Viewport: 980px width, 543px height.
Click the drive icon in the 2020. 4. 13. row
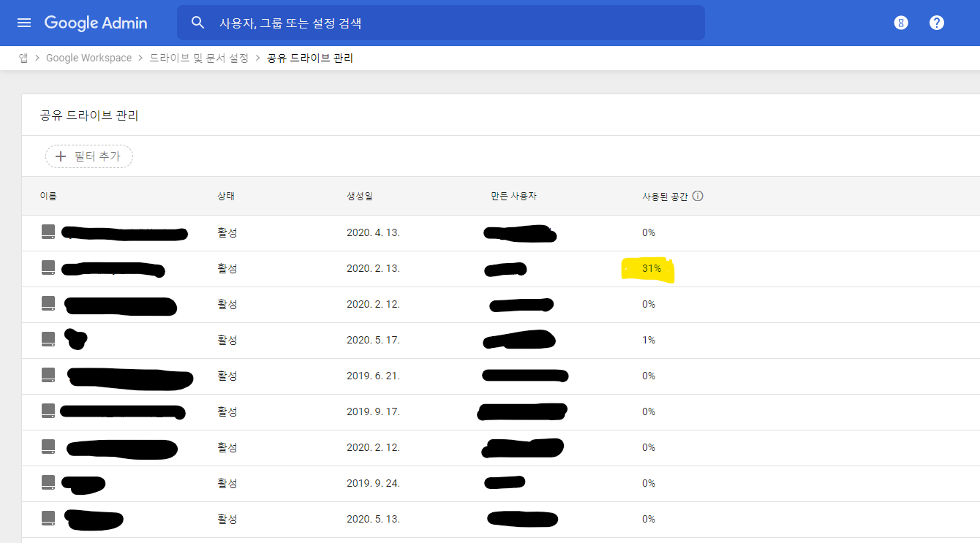pos(48,232)
